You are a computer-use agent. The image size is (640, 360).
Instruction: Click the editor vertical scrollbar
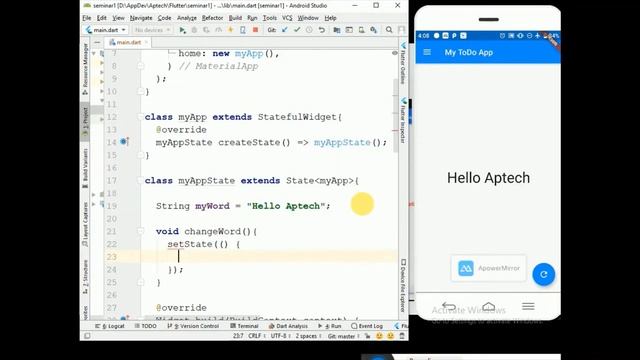pyautogui.click(x=396, y=116)
